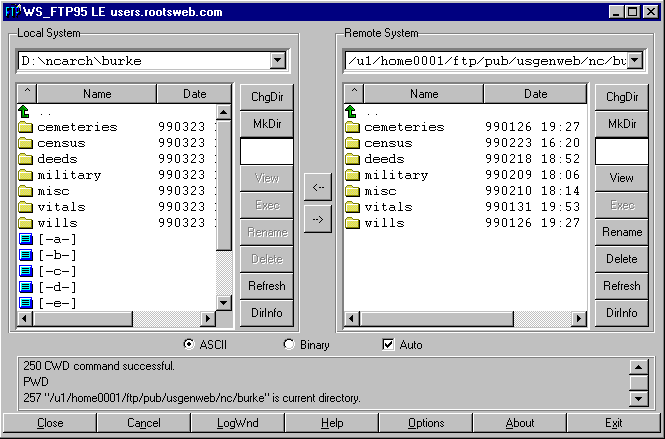Screen dimensions: 665x439
Task: Click the local [-a-] drive icon
Action: (26, 239)
